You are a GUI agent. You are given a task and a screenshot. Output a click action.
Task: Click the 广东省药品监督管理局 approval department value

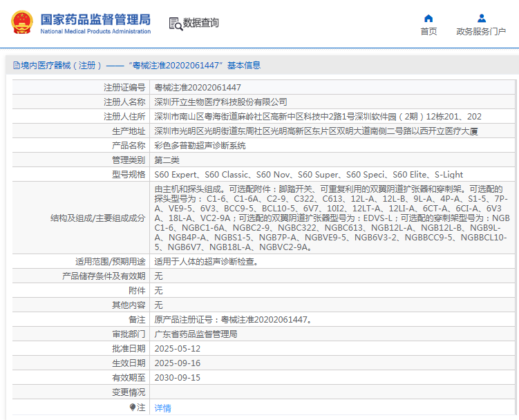click(196, 334)
